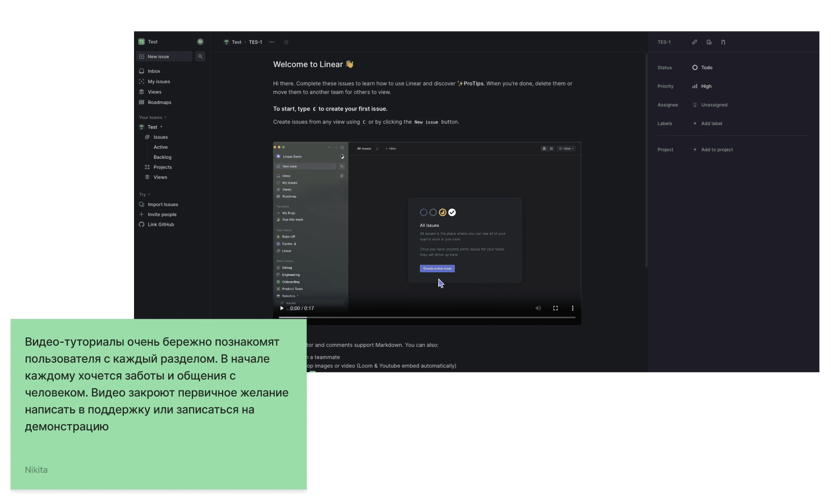Favorite the issue with the star icon
This screenshot has width=831, height=504.
pos(286,42)
